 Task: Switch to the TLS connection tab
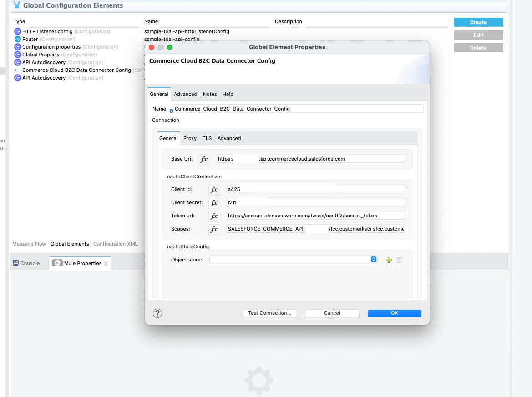pos(207,138)
